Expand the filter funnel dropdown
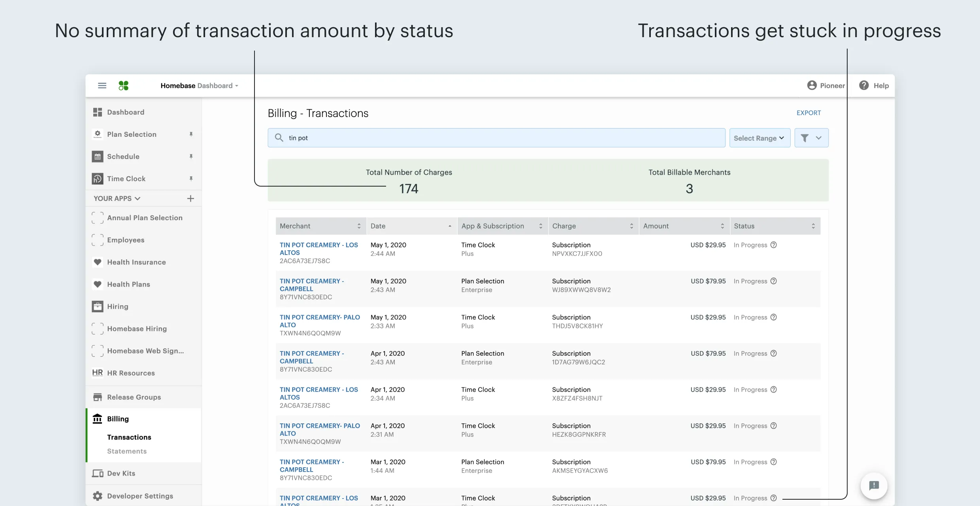This screenshot has width=980, height=506. click(811, 138)
